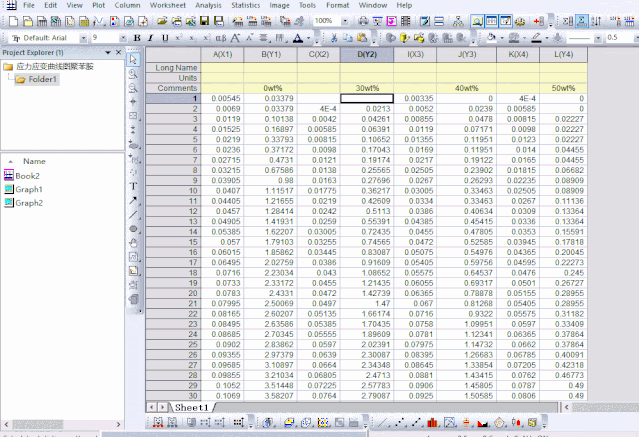The height and width of the screenshot is (437, 639).
Task: Switch to the Sheet1 tab
Action: (192, 407)
